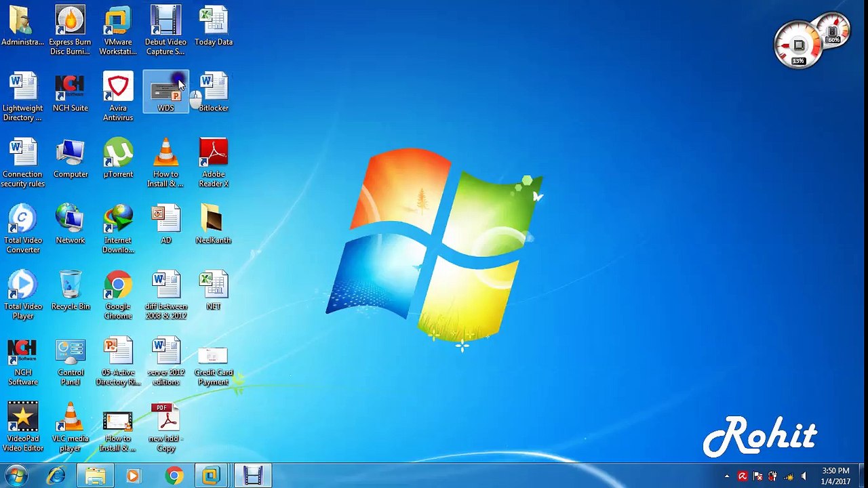Select the NCH Software desktop shortcut
The height and width of the screenshot is (488, 868).
click(22, 361)
